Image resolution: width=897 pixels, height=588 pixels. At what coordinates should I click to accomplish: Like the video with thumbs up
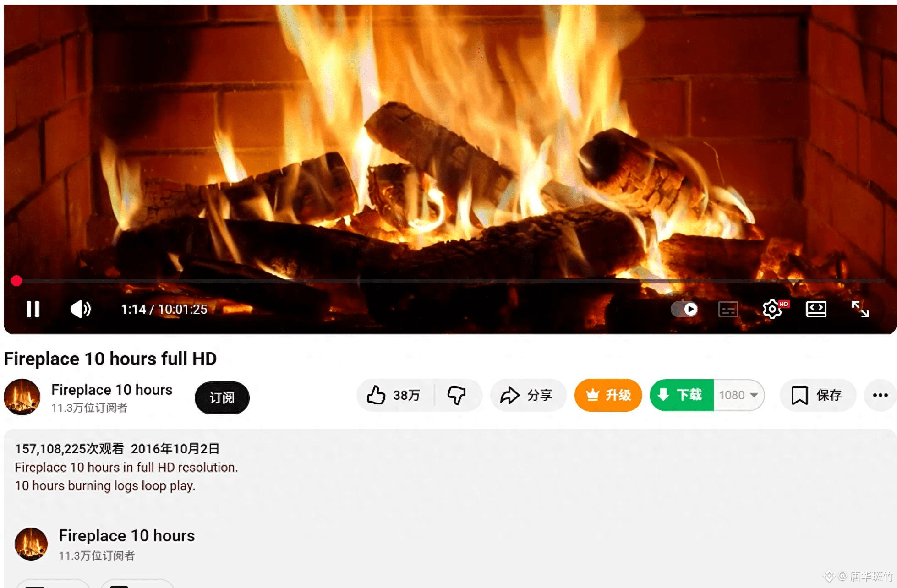394,395
